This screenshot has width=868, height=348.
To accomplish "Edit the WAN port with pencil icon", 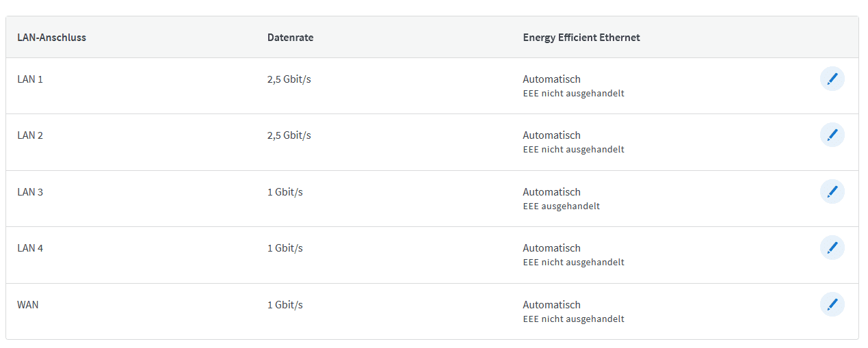I will coord(832,304).
